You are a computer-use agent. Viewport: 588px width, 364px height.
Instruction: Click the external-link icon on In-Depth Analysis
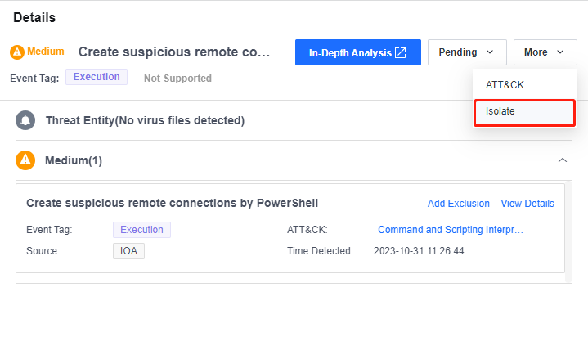[x=401, y=52]
